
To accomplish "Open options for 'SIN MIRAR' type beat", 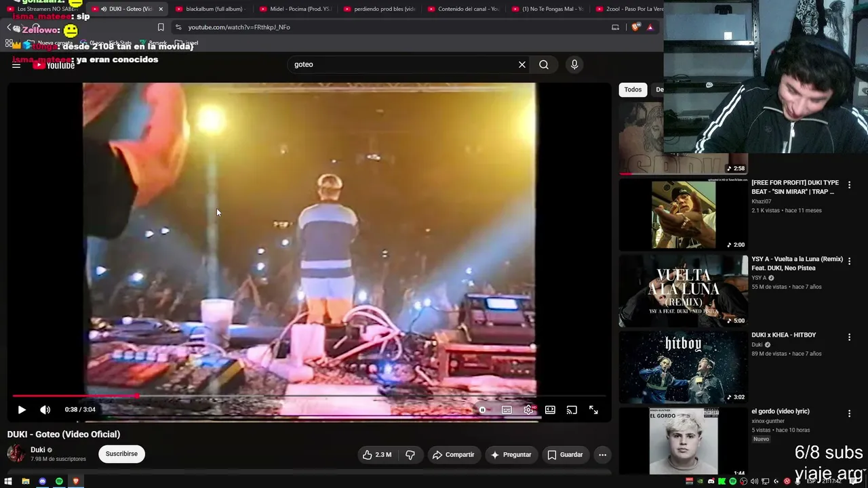I will (849, 184).
